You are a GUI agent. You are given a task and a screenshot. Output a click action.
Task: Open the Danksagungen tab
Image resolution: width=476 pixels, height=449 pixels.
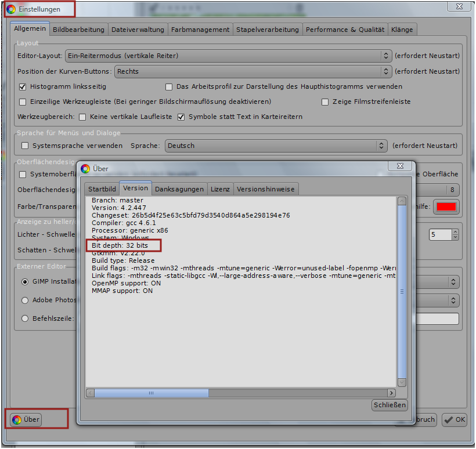coord(179,189)
